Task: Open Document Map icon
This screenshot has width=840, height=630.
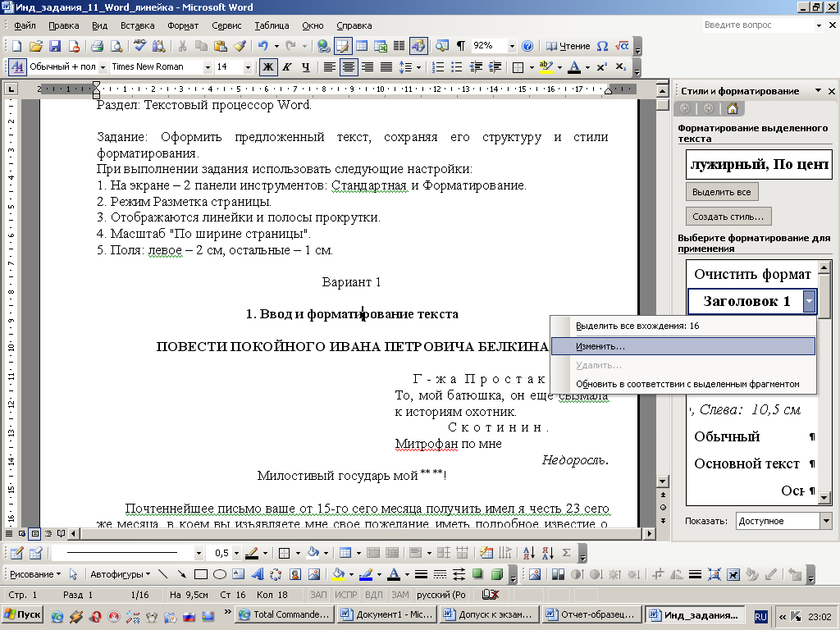Action: click(442, 46)
